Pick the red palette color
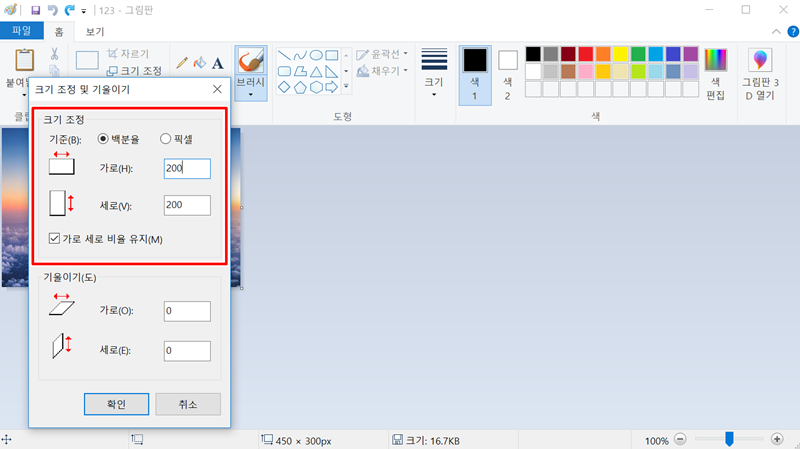The image size is (800, 449). tap(586, 54)
